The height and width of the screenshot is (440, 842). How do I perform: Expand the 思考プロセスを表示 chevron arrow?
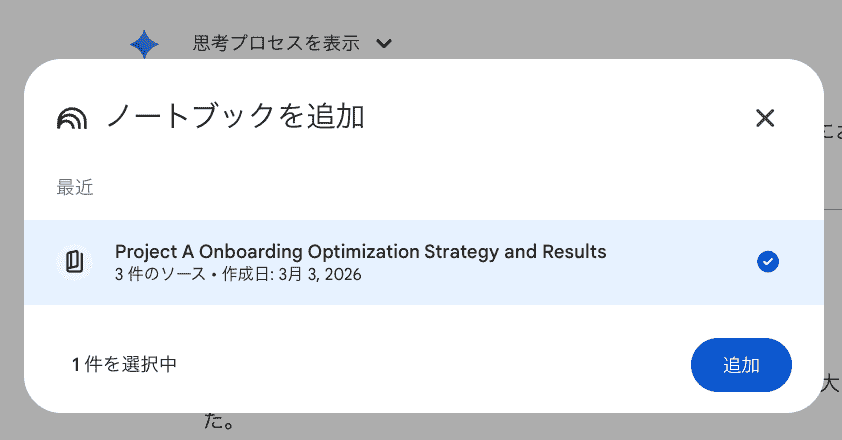(383, 43)
